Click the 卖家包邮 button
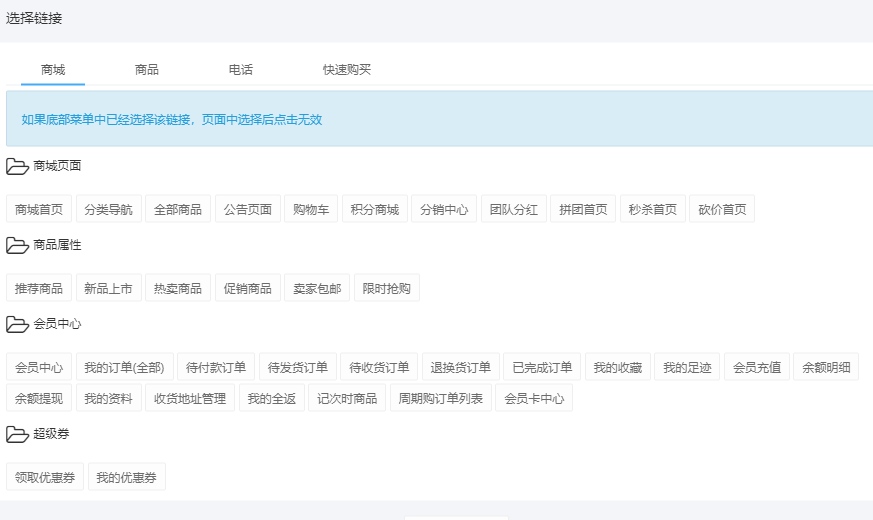Screen dimensions: 873x520 pyautogui.click(x=317, y=288)
